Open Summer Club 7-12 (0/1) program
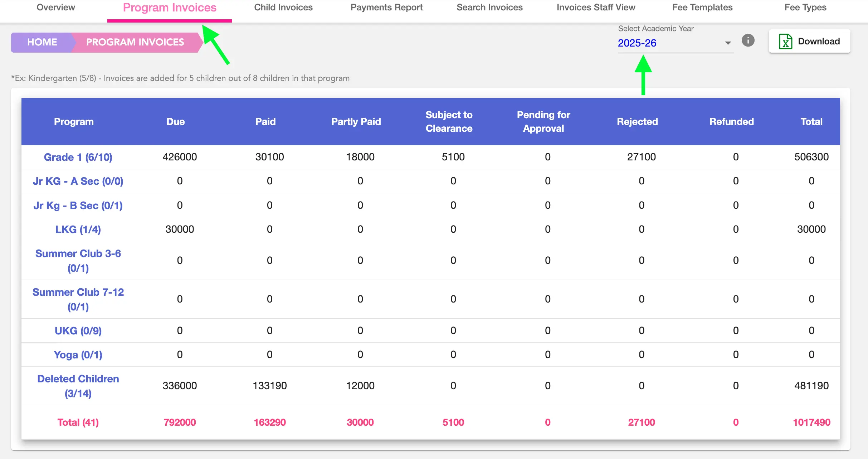Screen dimensions: 868x459 (78, 299)
